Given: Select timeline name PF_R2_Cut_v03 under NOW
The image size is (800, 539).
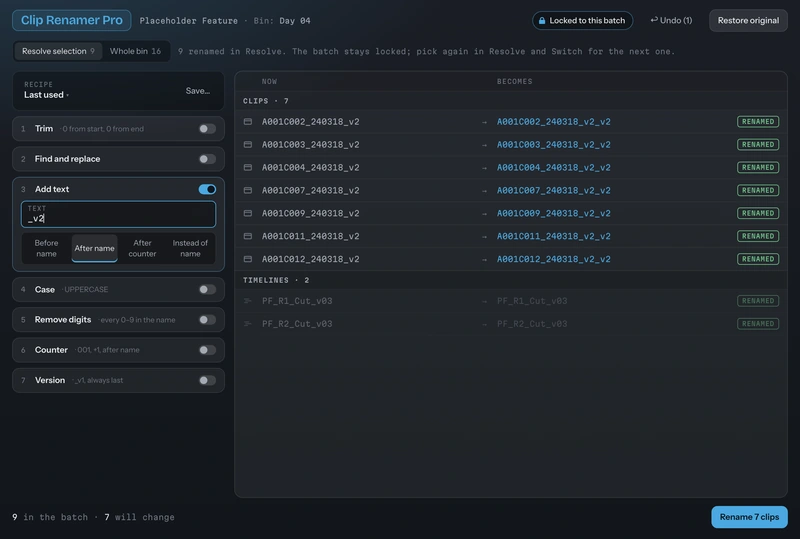Looking at the screenshot, I should pos(297,324).
